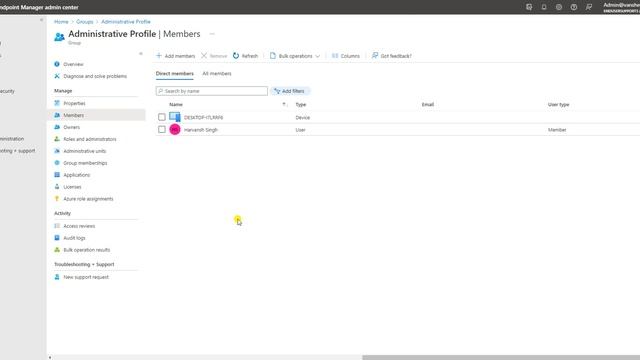This screenshot has width=640, height=360.
Task: Click the horizontal scrollbar thumb at bottom
Action: click(501, 357)
